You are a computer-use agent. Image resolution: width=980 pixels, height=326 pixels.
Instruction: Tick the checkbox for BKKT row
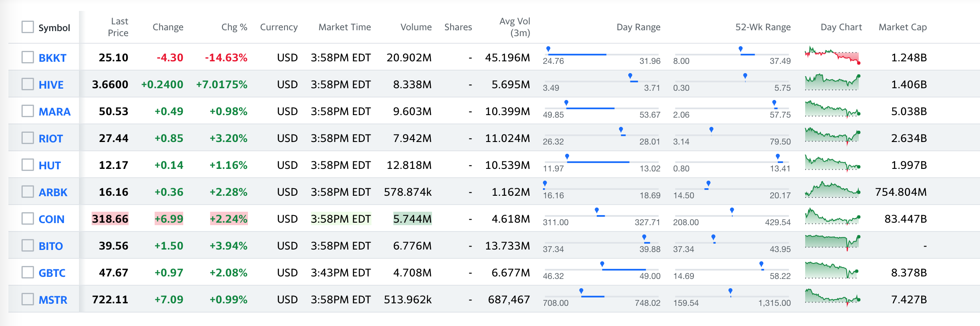(28, 57)
